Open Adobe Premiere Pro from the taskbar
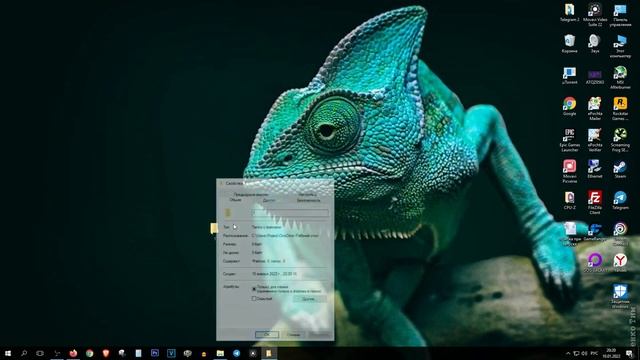The image size is (640, 360). 155,353
